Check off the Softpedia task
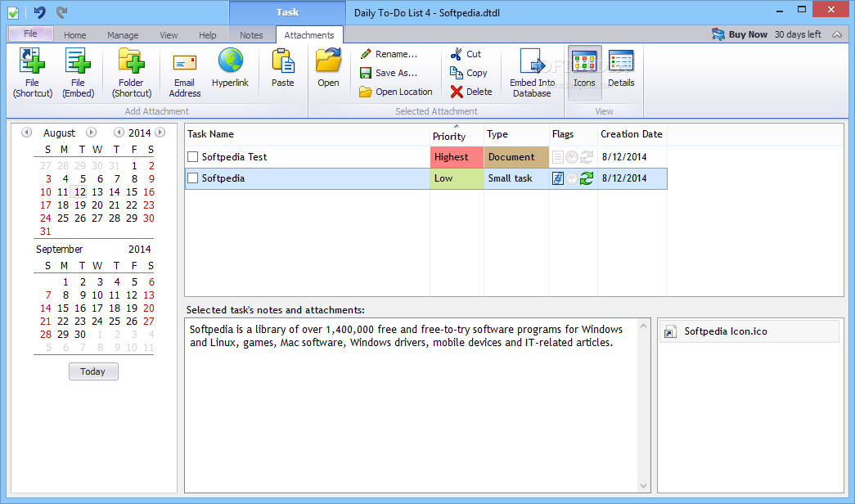This screenshot has height=504, width=855. pos(192,178)
